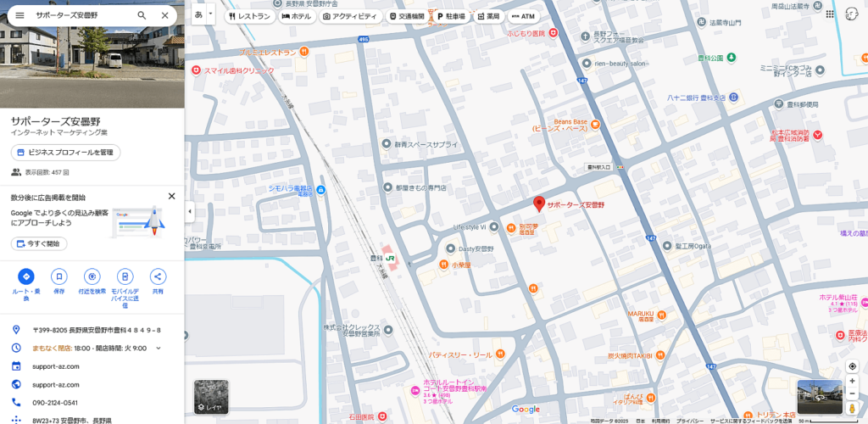Select 小柴屋 restaurant marker
Image resolution: width=868 pixels, height=424 pixels.
(x=442, y=265)
